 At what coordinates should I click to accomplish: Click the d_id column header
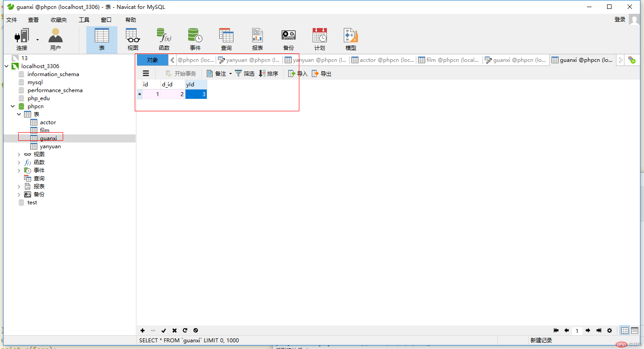173,84
